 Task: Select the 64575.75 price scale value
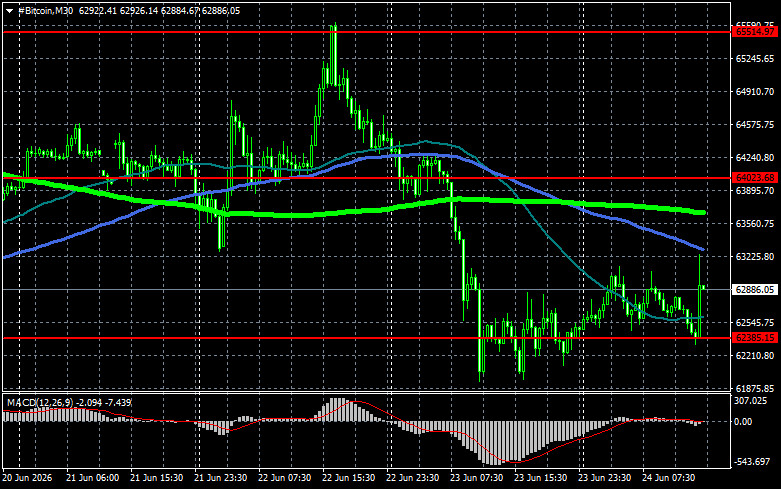(755, 124)
